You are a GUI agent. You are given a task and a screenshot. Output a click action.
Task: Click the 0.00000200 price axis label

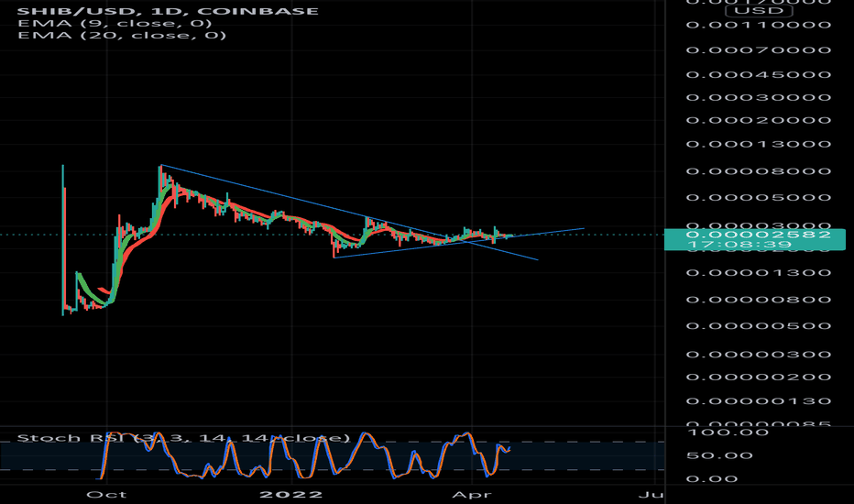coord(758,377)
